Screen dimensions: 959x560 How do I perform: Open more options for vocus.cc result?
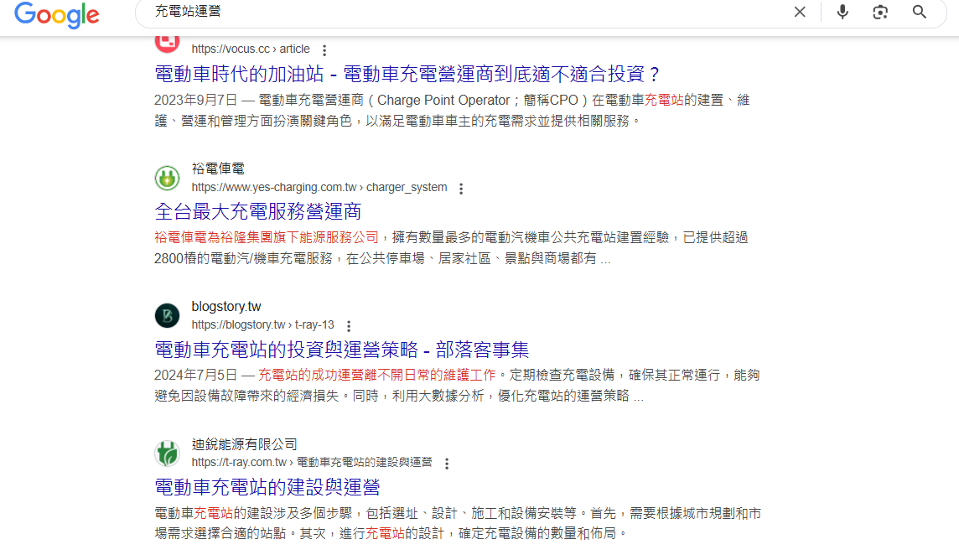coord(324,50)
